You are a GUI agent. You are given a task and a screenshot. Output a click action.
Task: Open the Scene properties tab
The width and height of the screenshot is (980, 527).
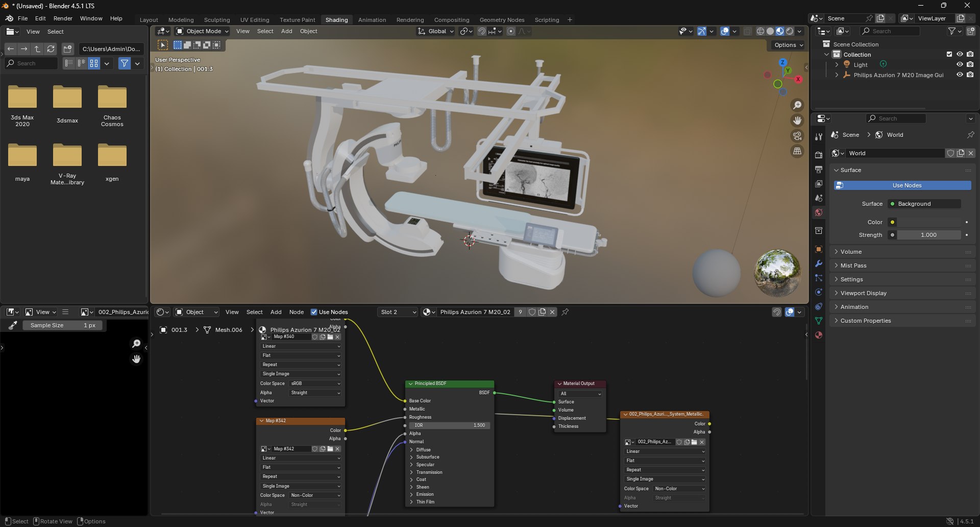(x=819, y=198)
